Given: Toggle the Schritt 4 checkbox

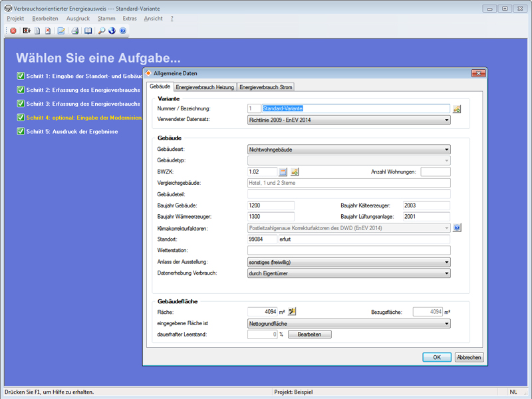Looking at the screenshot, I should tap(21, 118).
